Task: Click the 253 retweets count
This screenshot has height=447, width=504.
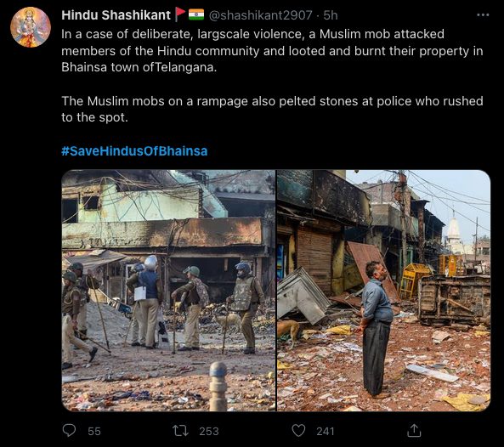Action: coord(209,431)
